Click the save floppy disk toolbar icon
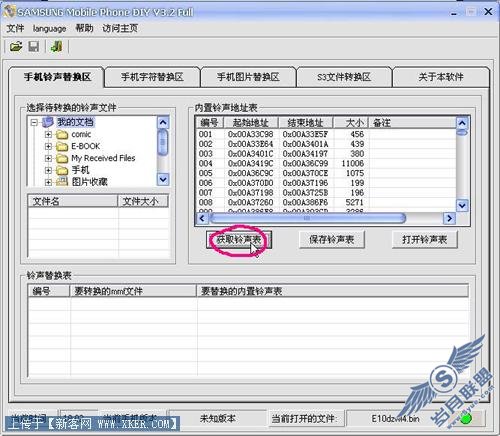The height and width of the screenshot is (436, 500). (x=33, y=46)
